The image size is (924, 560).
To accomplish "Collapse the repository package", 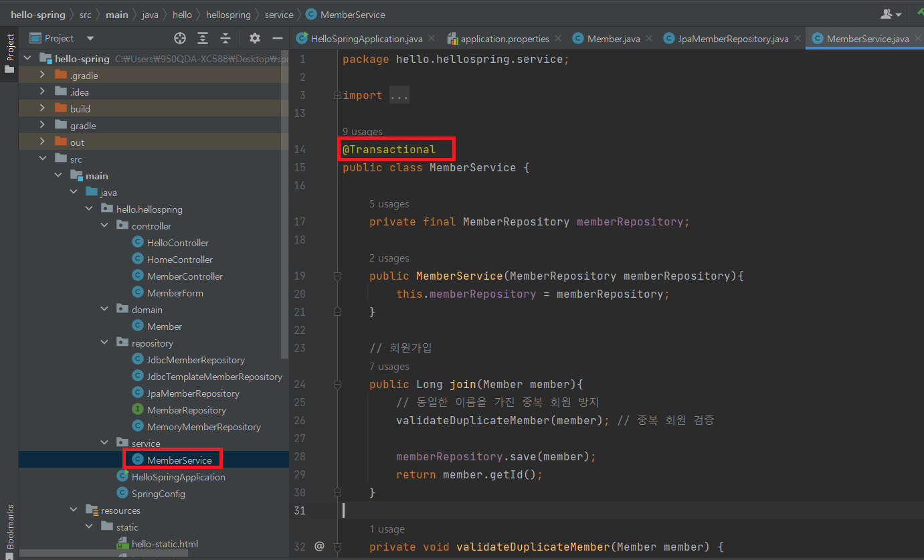I will coord(104,343).
